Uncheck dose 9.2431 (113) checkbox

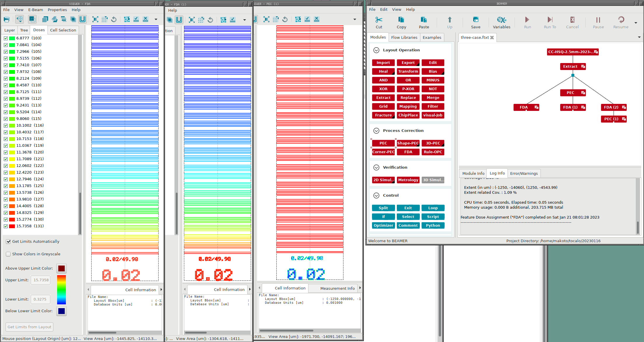(6, 105)
